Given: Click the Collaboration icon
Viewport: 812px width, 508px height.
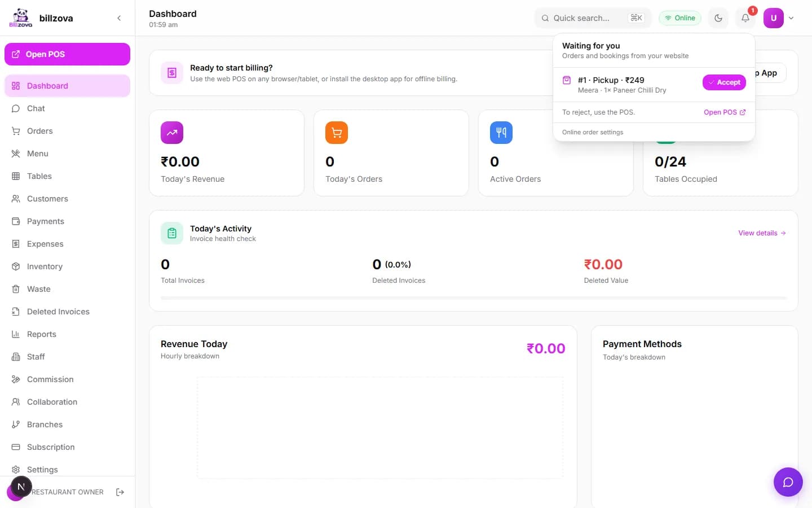Looking at the screenshot, I should point(16,402).
